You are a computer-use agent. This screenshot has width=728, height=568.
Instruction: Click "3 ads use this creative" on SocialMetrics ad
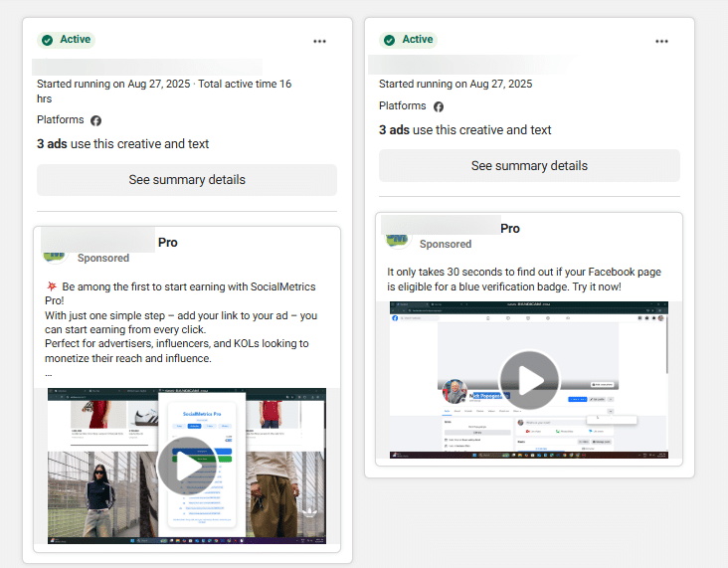pos(122,144)
